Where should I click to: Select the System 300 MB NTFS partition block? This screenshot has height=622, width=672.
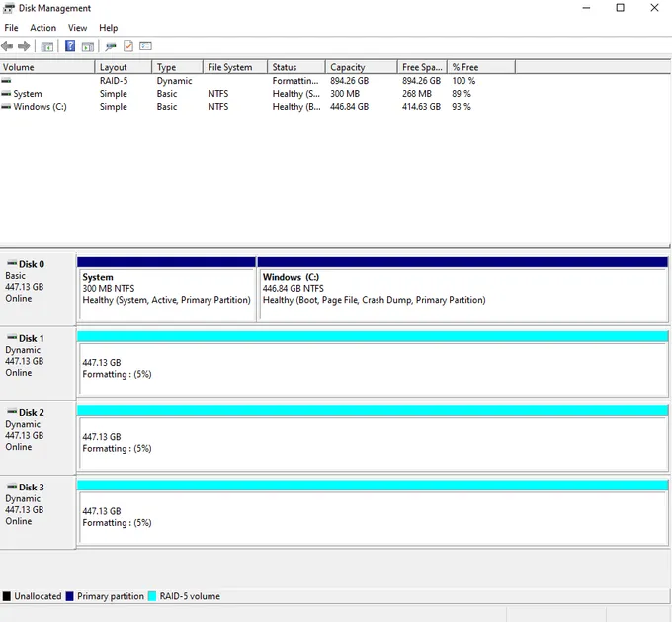coord(167,290)
